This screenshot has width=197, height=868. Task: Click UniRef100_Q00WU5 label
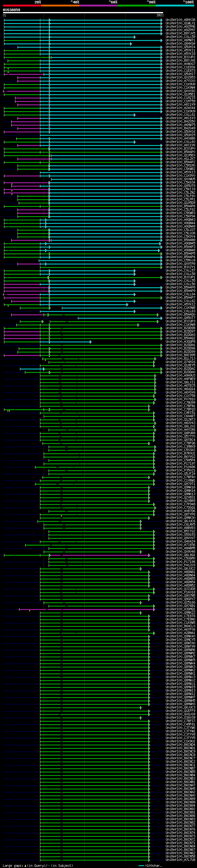180,179
